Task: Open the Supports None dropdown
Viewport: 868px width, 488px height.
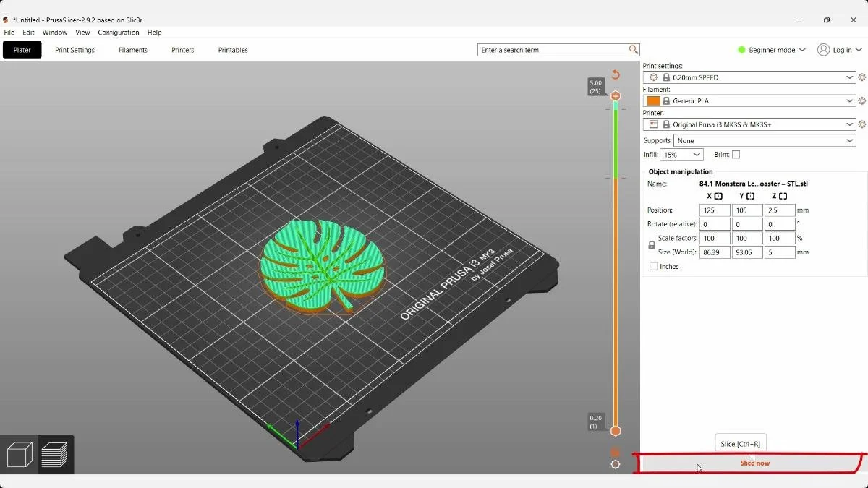Action: click(765, 141)
